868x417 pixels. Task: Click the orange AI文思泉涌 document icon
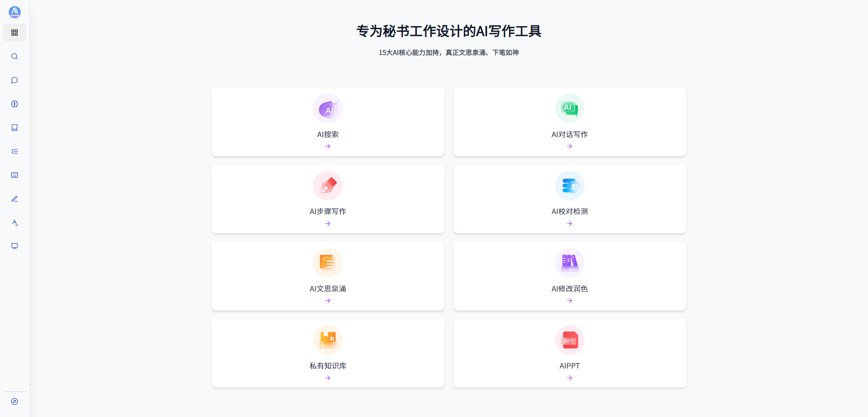tap(328, 263)
